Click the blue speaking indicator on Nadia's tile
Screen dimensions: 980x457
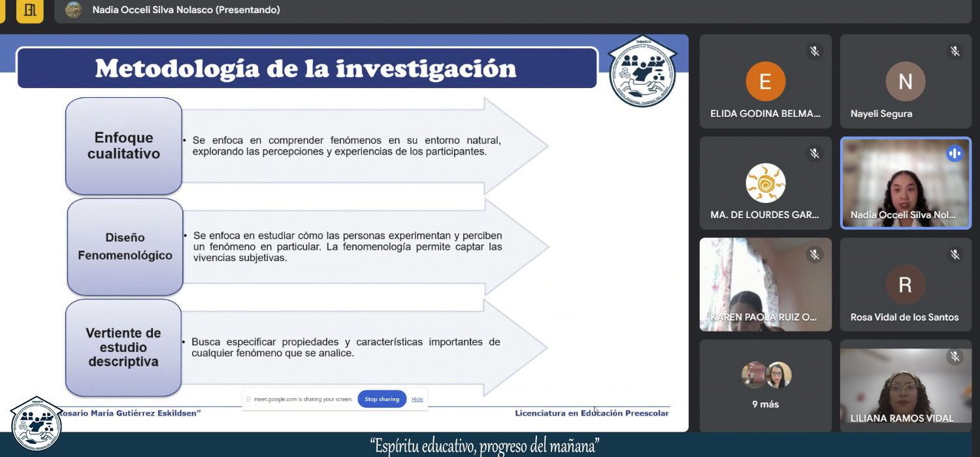tap(955, 153)
